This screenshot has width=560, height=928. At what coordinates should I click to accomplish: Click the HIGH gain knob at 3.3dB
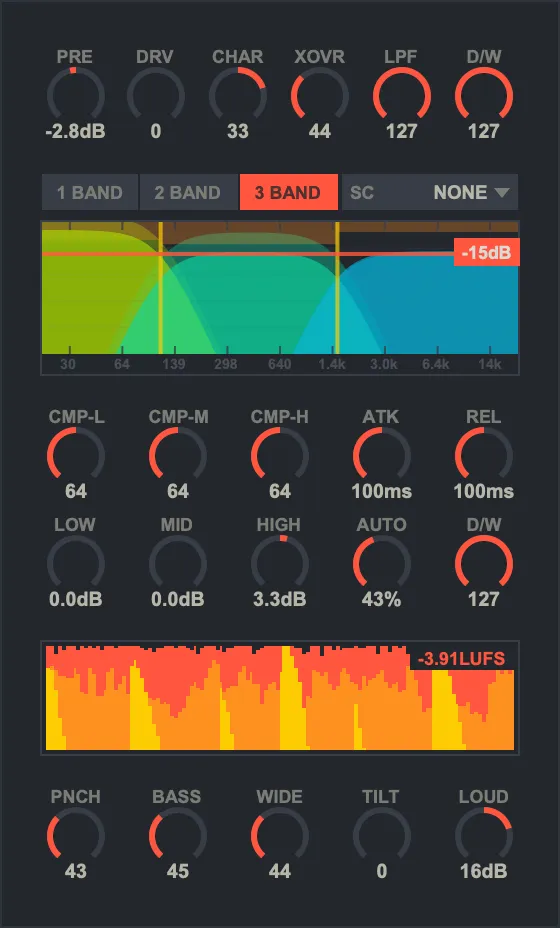point(280,563)
